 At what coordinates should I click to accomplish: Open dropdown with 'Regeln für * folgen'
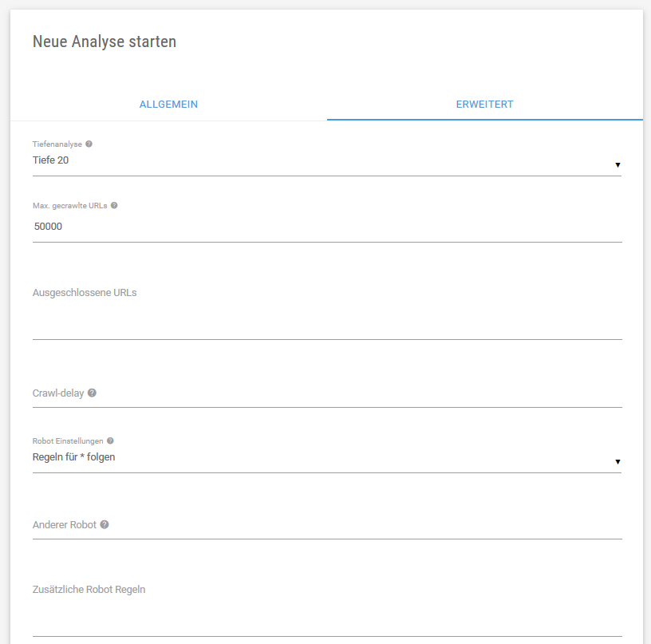coord(319,457)
